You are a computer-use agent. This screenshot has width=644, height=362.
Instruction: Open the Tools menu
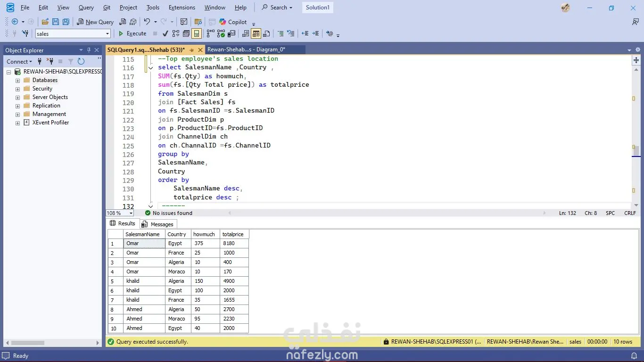[153, 8]
